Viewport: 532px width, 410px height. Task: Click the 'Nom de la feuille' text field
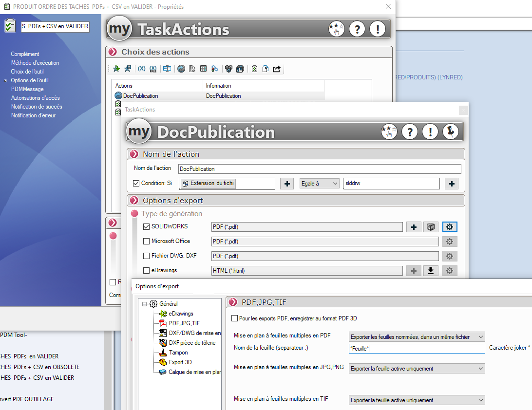(x=417, y=348)
